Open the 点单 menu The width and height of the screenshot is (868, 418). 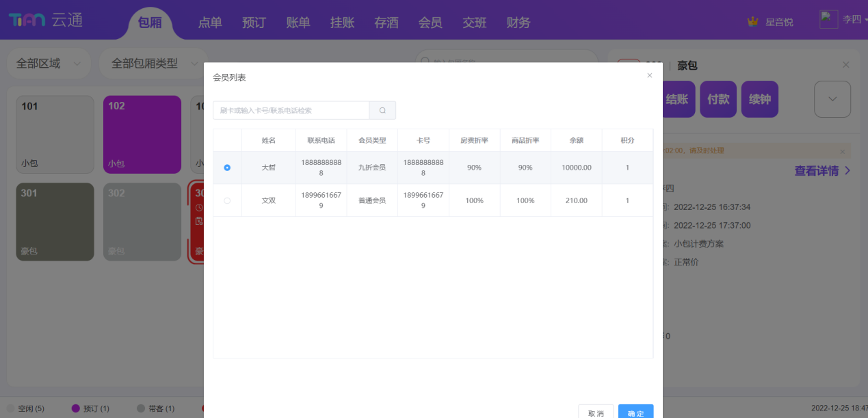[210, 23]
